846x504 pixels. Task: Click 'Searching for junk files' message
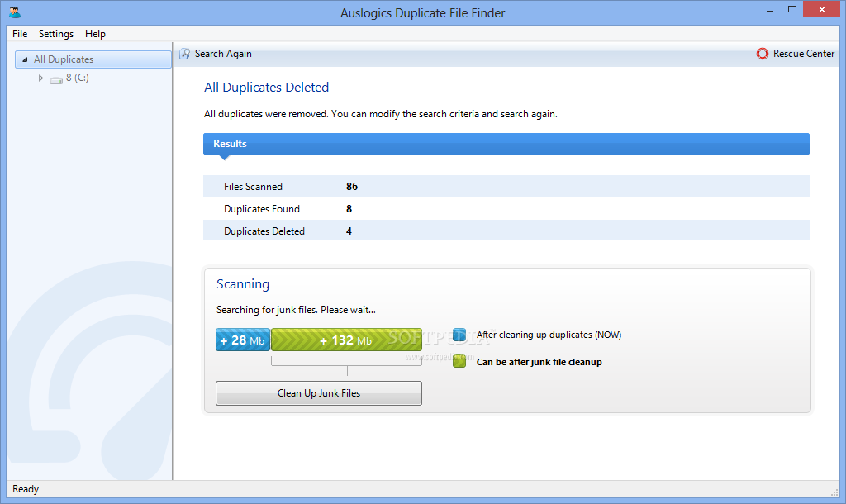pyautogui.click(x=296, y=310)
